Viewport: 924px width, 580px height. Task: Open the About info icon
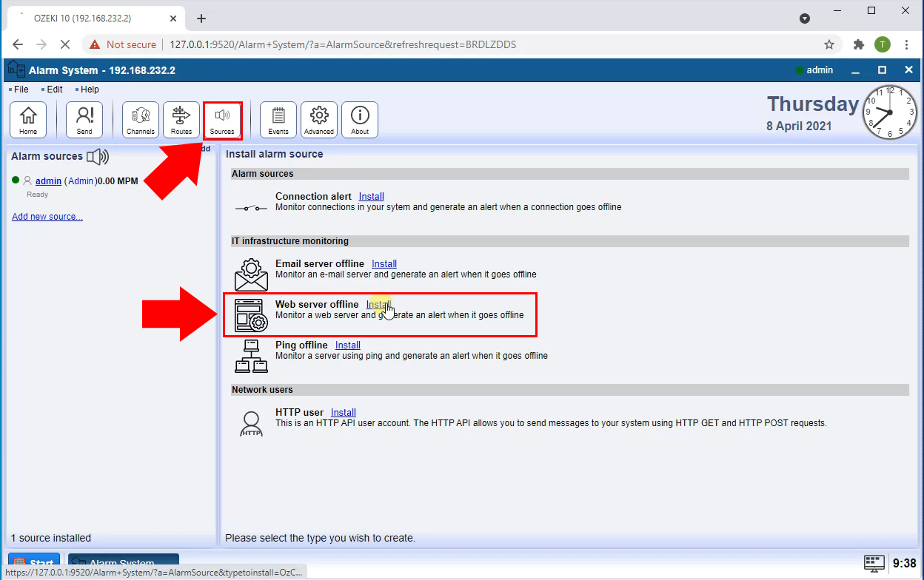pyautogui.click(x=360, y=120)
